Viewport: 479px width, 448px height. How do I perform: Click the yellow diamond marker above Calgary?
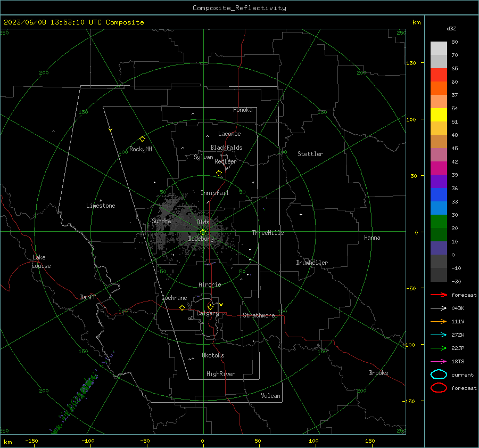[210, 307]
